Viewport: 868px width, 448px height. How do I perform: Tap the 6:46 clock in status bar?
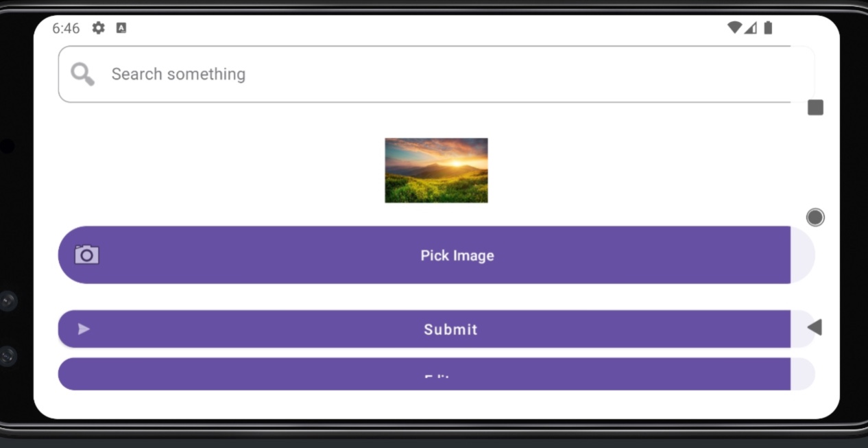point(66,28)
